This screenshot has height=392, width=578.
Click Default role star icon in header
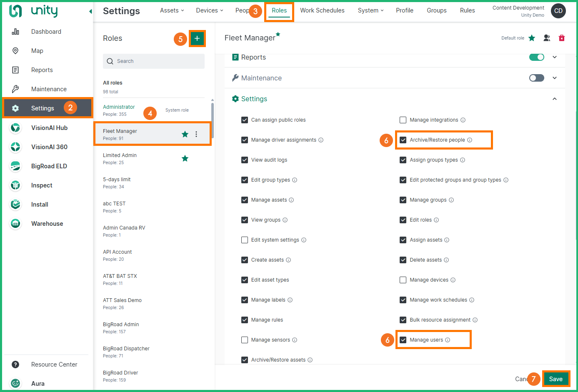532,38
